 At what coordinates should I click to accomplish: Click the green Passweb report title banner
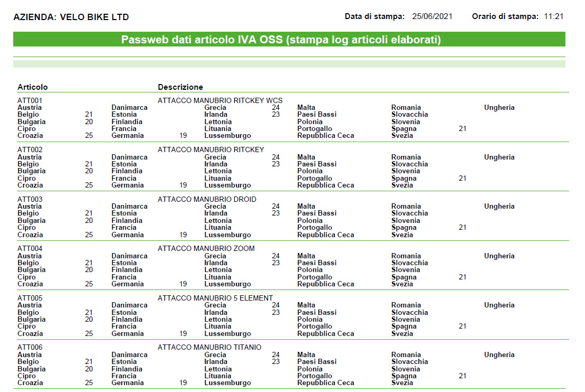pos(289,40)
